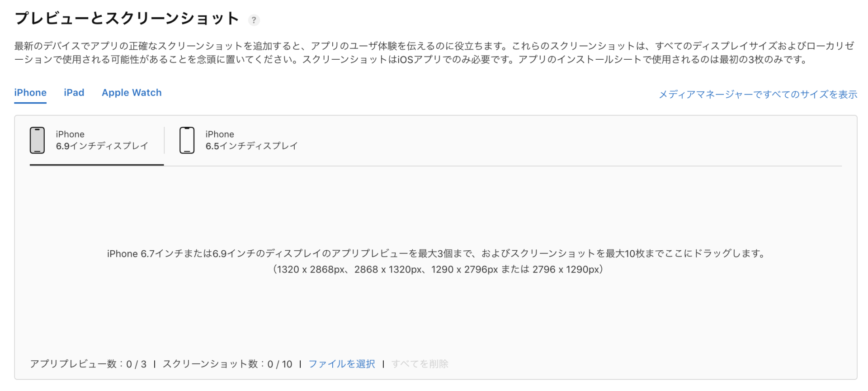The width and height of the screenshot is (868, 391).
Task: Switch to the Apple Watch tab
Action: (x=132, y=93)
